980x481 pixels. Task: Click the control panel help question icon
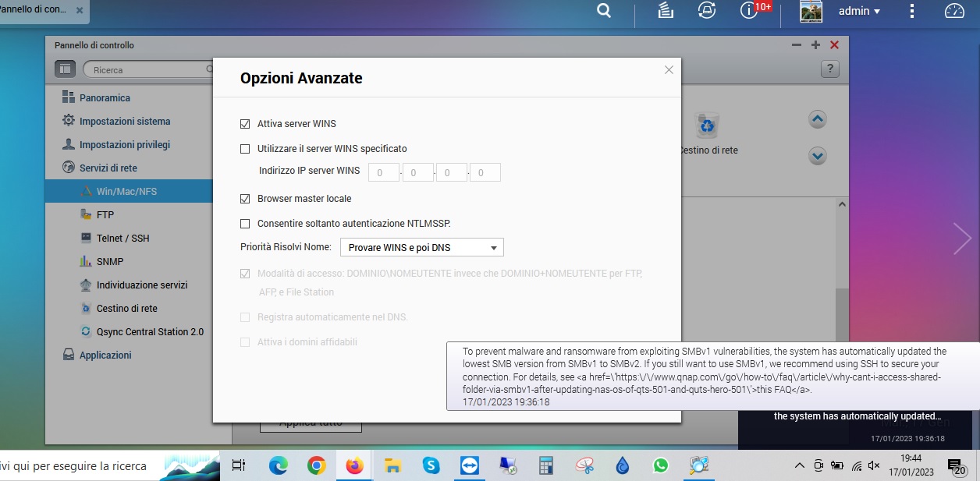click(829, 69)
